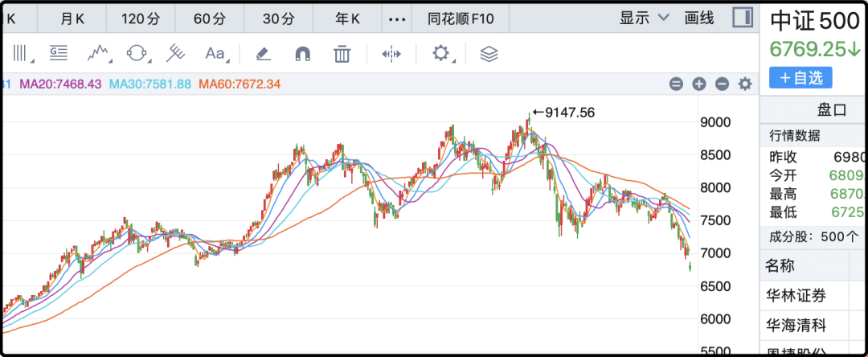Viewport: 868px width, 357px height.
Task: Delete all drawings with trash icon
Action: (x=342, y=54)
